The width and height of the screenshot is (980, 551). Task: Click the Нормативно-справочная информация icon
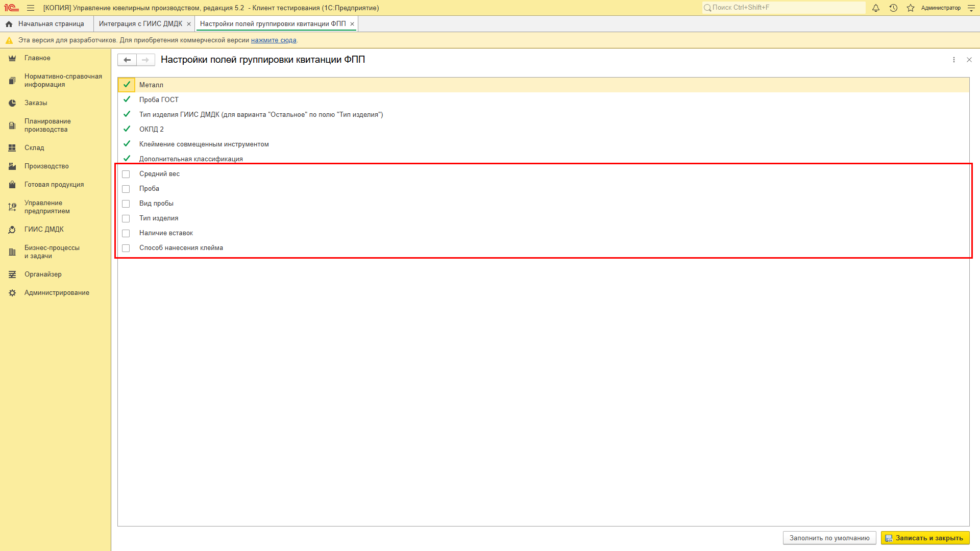click(x=12, y=81)
